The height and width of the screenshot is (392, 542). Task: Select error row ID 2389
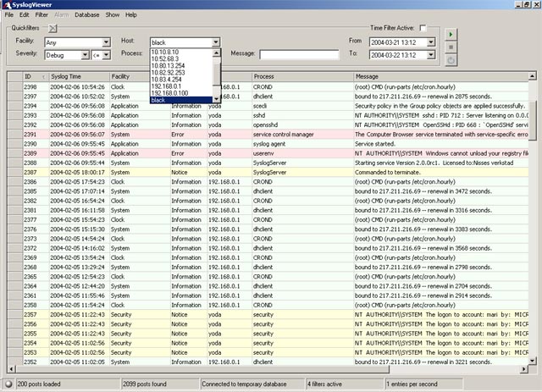pos(268,153)
